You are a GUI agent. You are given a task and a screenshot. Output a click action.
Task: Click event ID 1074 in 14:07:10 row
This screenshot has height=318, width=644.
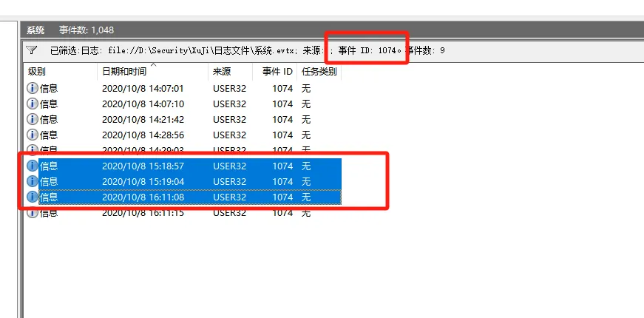click(x=282, y=104)
